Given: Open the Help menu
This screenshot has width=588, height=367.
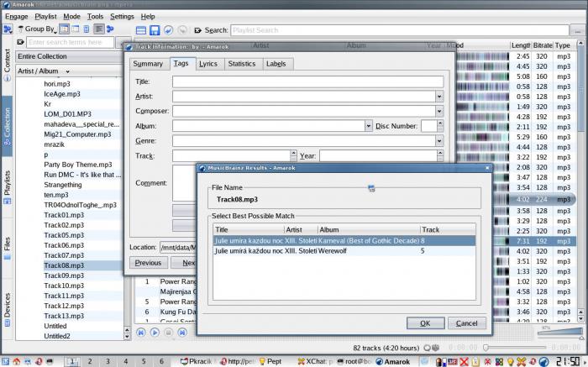Looking at the screenshot, I should [x=148, y=17].
